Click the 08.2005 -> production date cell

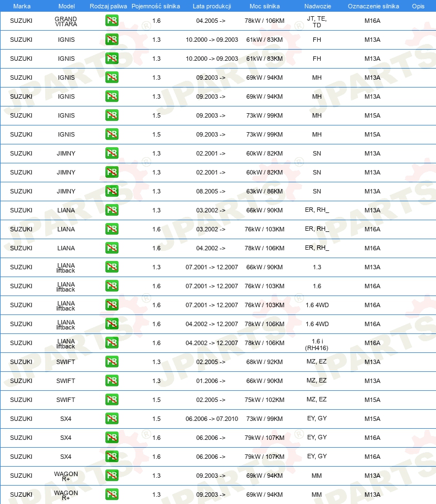point(211,192)
